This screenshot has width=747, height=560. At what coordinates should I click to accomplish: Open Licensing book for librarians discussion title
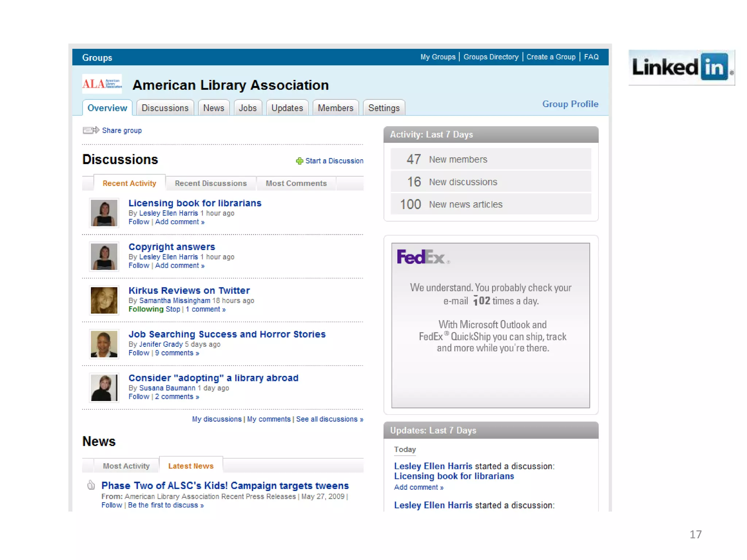point(195,203)
